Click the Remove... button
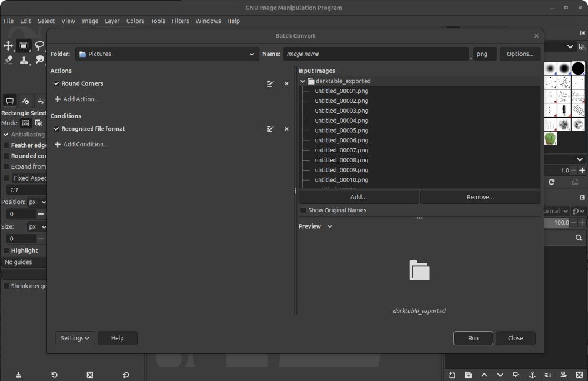This screenshot has height=381, width=588. pos(480,197)
